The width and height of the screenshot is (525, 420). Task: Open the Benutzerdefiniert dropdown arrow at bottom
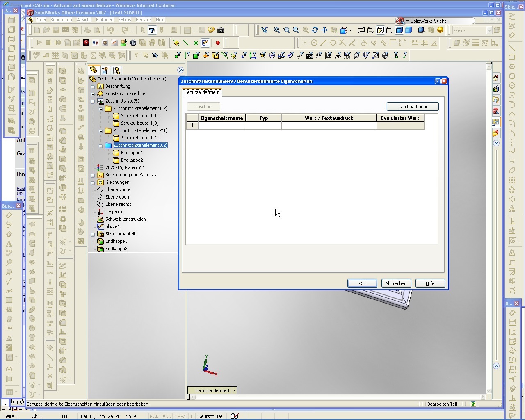234,390
